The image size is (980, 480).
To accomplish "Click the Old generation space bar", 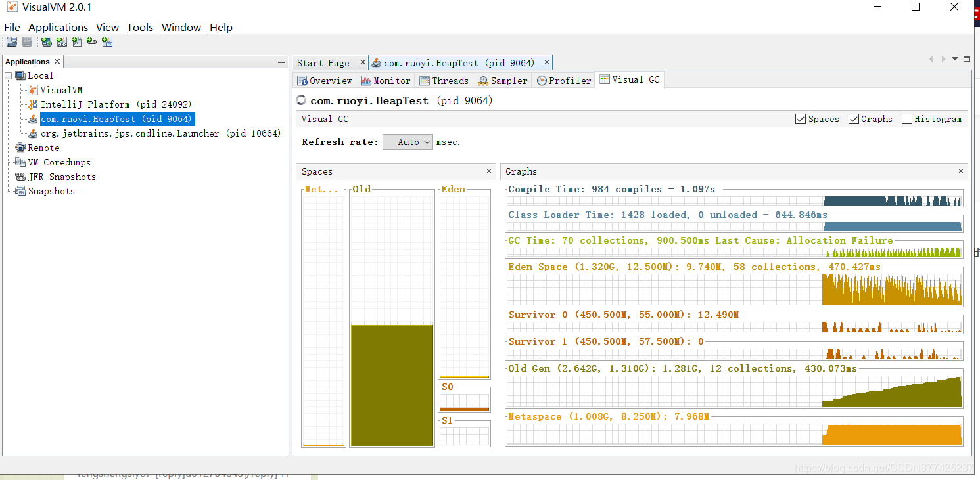I will (x=392, y=385).
